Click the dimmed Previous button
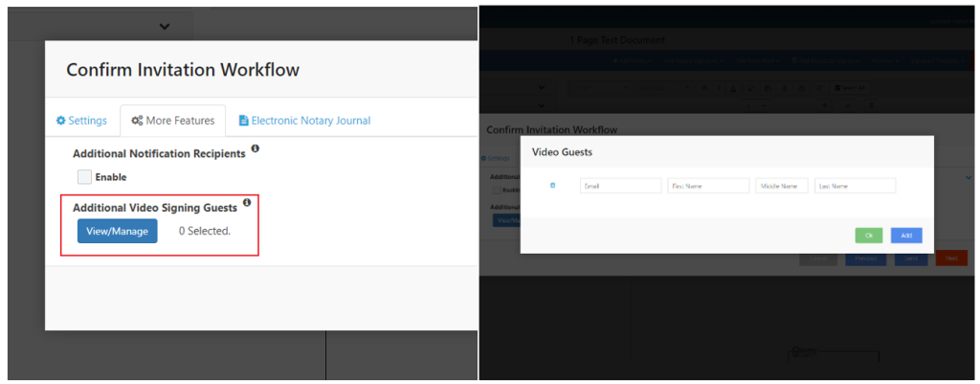Image resolution: width=980 pixels, height=384 pixels. (x=865, y=259)
